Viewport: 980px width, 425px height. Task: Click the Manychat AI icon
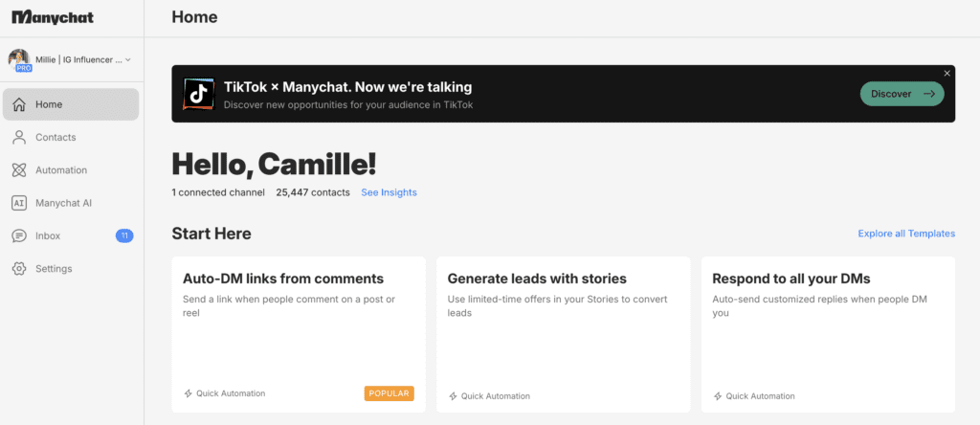18,203
